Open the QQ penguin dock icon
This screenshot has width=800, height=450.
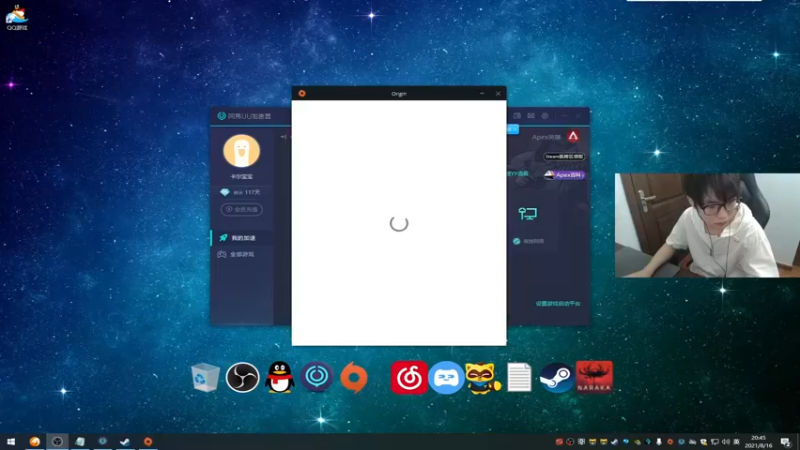coord(280,378)
